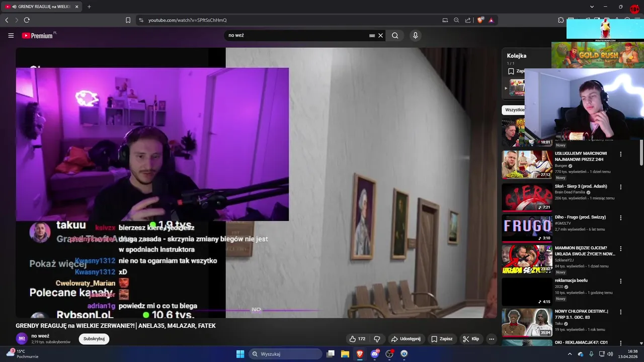The width and height of the screenshot is (644, 362).
Task: Open reklamacja beefu video title
Action: 571,281
